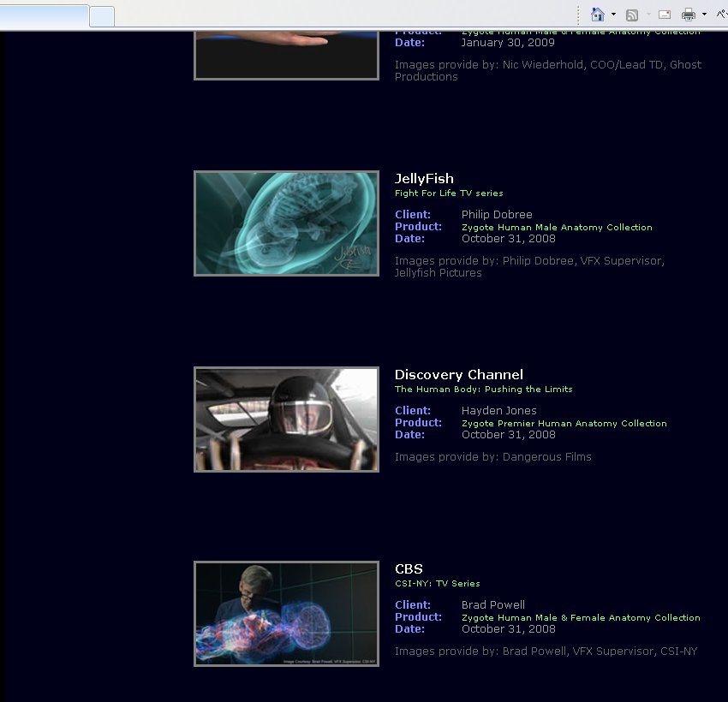The height and width of the screenshot is (702, 728).
Task: Open the CBS entry's Male & Female Anatomy Collection link
Action: 581,617
